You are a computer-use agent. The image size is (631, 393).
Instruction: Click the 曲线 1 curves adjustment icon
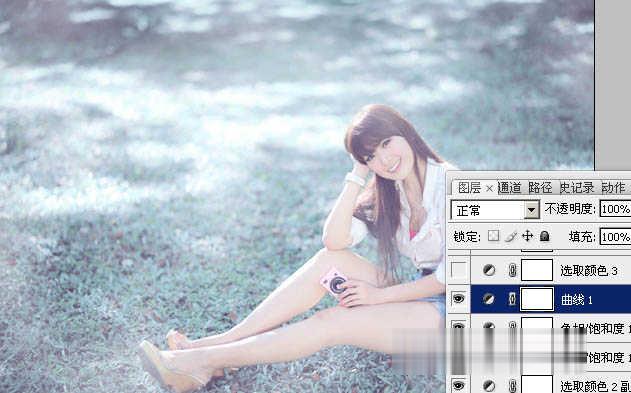pyautogui.click(x=489, y=299)
